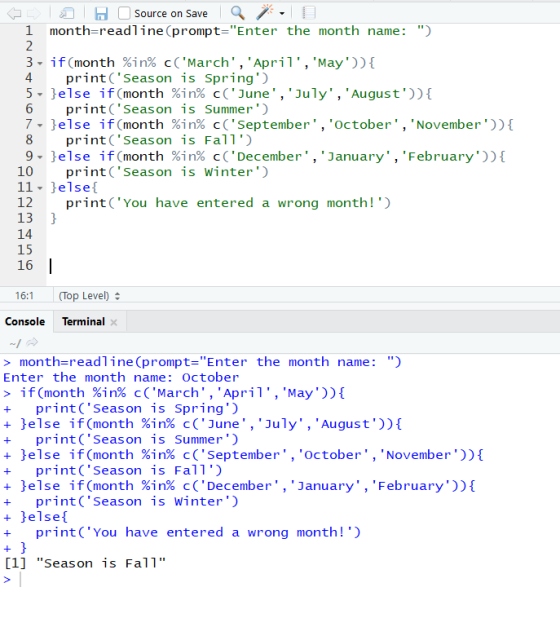Click the 'March' string in the editor line 3
The image size is (560, 627).
(x=208, y=62)
